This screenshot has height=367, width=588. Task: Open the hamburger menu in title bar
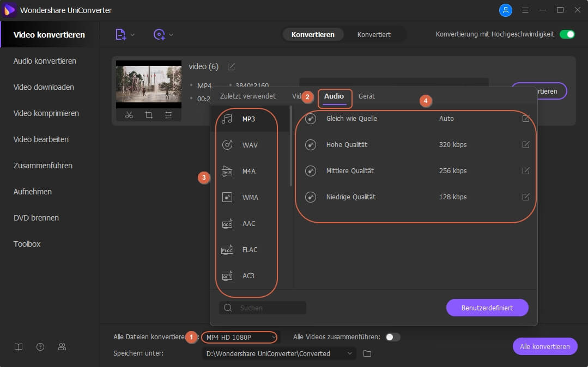click(525, 10)
